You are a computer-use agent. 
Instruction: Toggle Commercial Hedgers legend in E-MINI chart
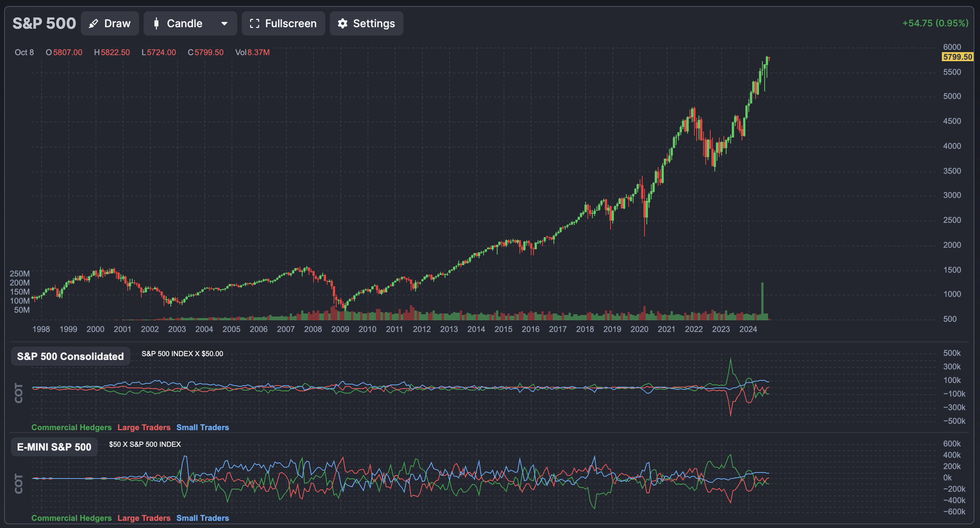coord(71,518)
